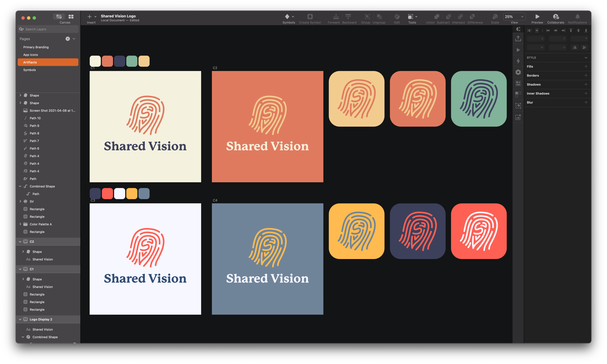Screen dimensions: 607x364
Task: Apply Intersect boolean operation
Action: point(460,17)
